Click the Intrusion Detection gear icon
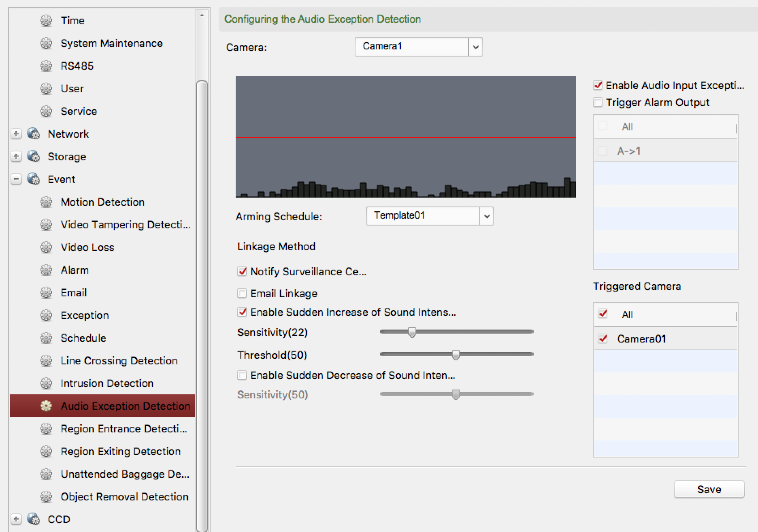Screen dimensions: 758x532 (46, 383)
